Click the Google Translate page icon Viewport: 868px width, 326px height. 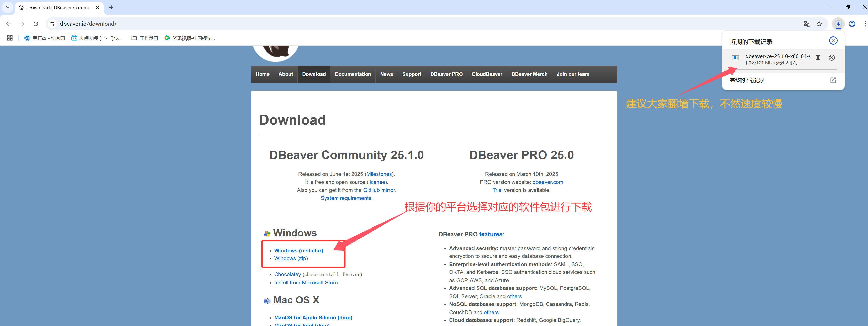coord(807,24)
